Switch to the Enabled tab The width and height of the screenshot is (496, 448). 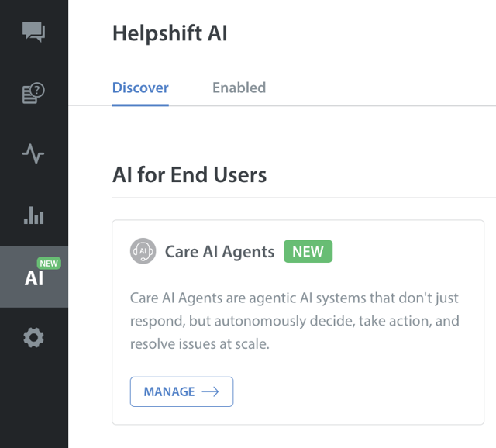tap(239, 88)
